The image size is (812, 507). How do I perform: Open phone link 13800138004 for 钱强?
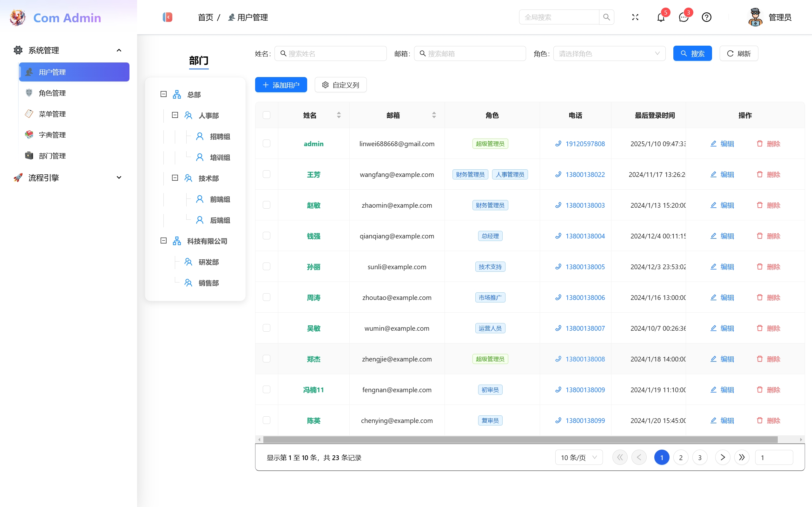click(585, 236)
